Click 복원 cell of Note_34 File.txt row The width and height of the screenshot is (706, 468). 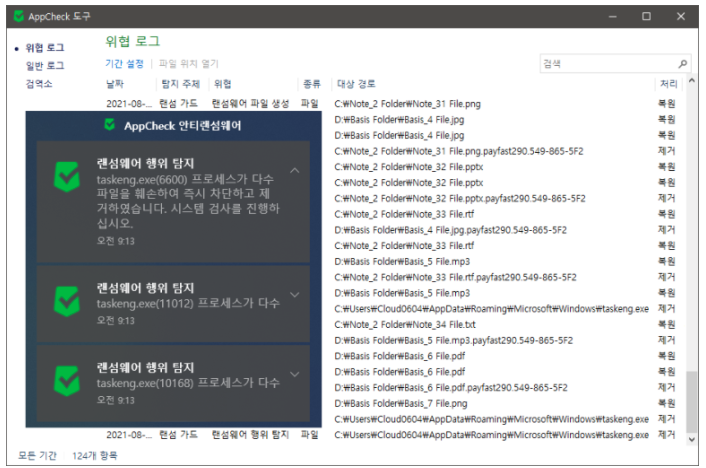tap(666, 324)
